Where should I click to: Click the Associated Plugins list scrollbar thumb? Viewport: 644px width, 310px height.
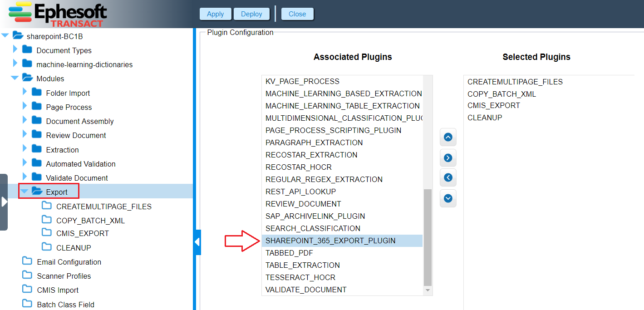(x=428, y=237)
